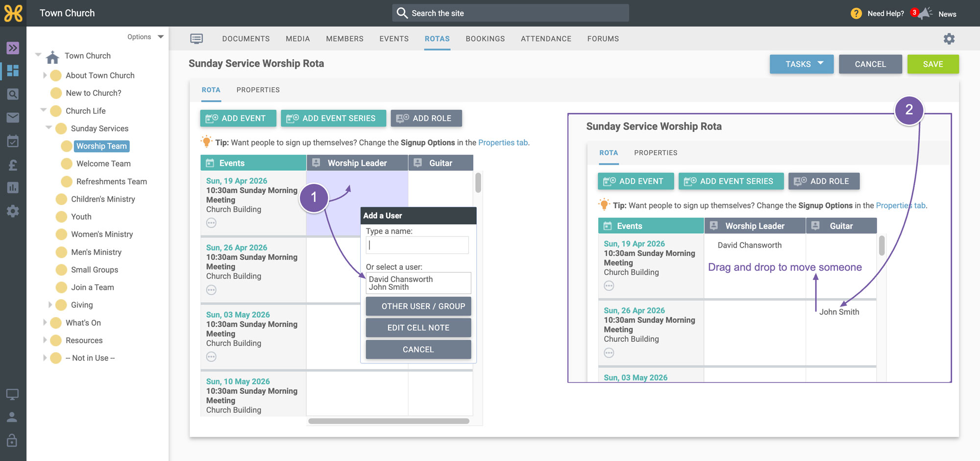Image resolution: width=980 pixels, height=461 pixels.
Task: Collapse the Sunday Services tree node
Action: 49,128
